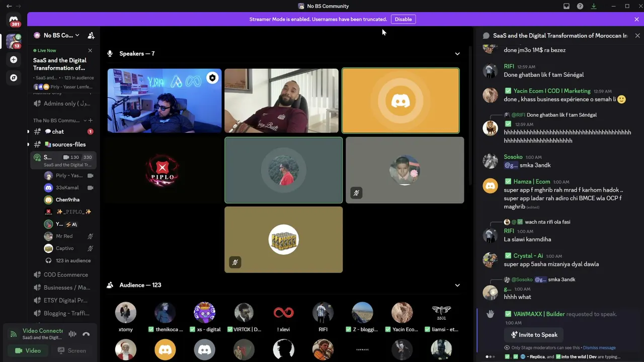Image resolution: width=644 pixels, height=362 pixels.
Task: Select Pirly in the stage speaker list
Action: coord(69,175)
